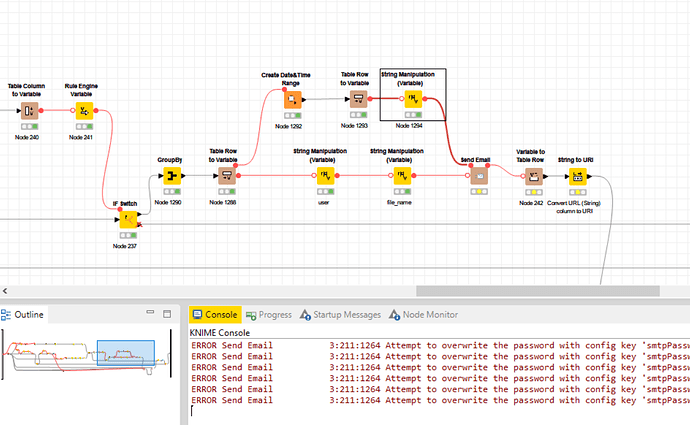Click the Node 1294 label text
This screenshot has width=690, height=425.
409,126
